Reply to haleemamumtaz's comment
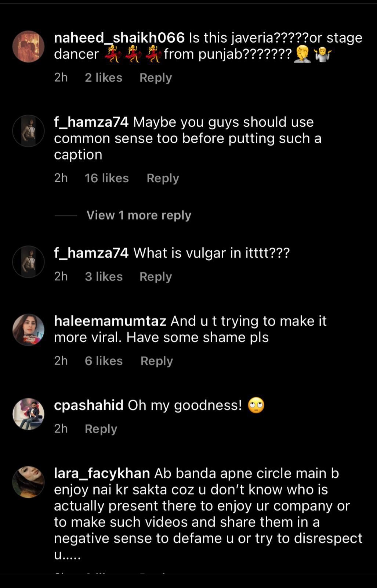This screenshot has height=588, width=377. click(x=157, y=361)
